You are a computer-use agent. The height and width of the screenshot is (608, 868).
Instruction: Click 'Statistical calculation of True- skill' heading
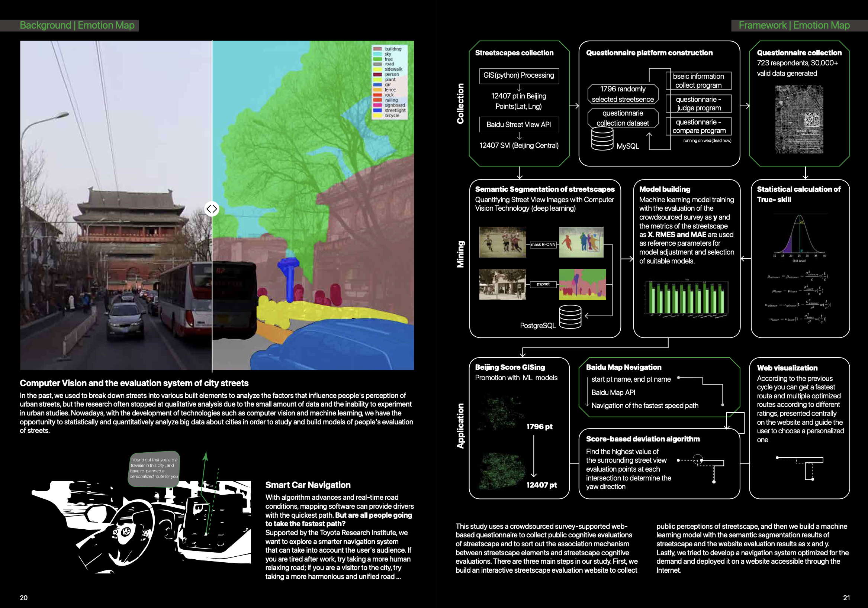[798, 194]
